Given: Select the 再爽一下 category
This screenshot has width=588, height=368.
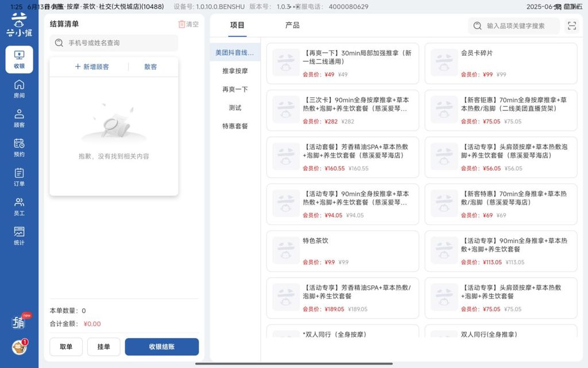Looking at the screenshot, I should [235, 89].
